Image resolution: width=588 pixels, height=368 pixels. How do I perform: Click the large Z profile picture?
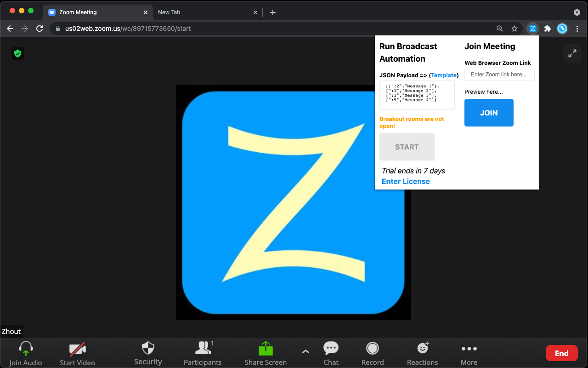coord(293,202)
